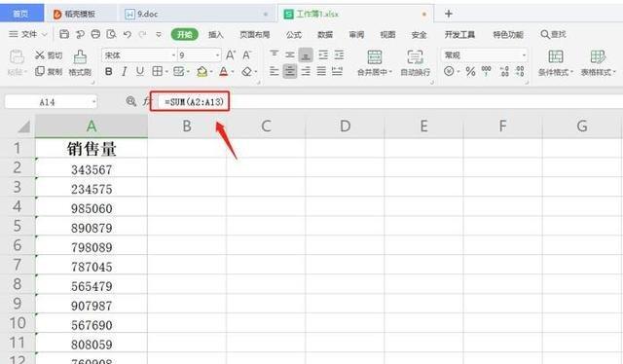Click the increase decimal places icon

click(504, 71)
